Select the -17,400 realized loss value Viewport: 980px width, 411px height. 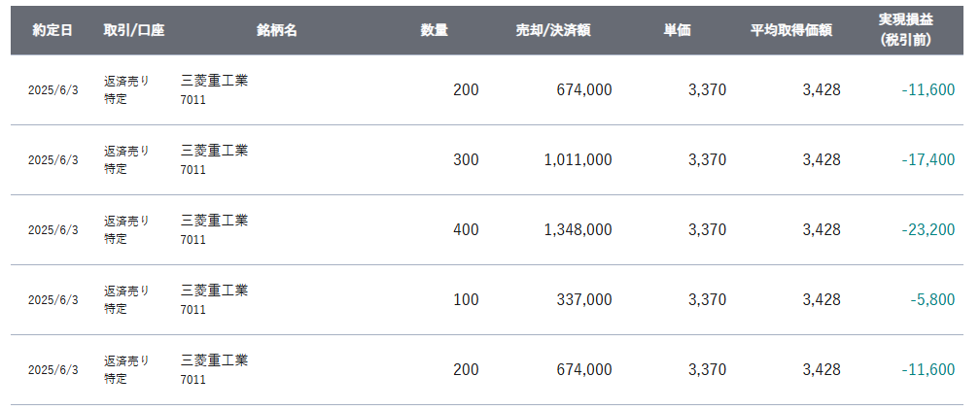(x=928, y=160)
